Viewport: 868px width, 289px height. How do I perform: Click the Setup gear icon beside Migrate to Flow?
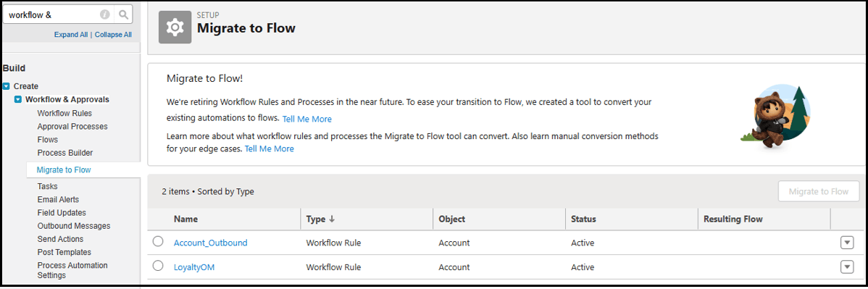coord(175,27)
